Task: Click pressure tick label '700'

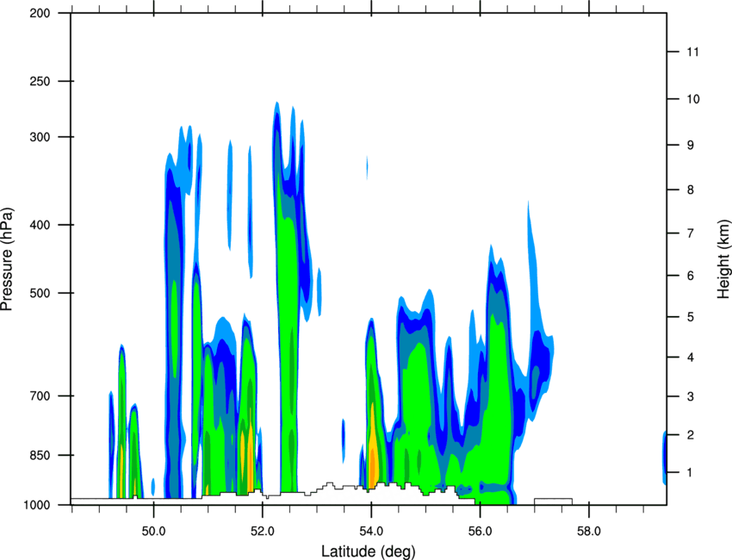Action: pos(40,396)
